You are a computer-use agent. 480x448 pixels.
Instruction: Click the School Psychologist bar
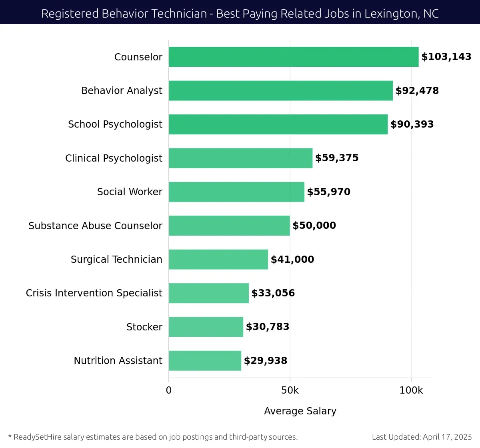click(x=276, y=124)
